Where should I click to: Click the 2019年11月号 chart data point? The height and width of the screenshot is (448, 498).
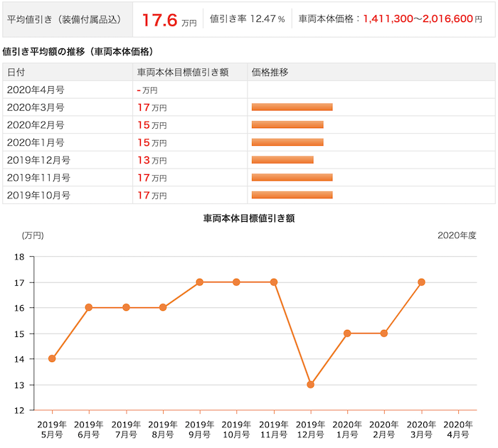tap(274, 282)
